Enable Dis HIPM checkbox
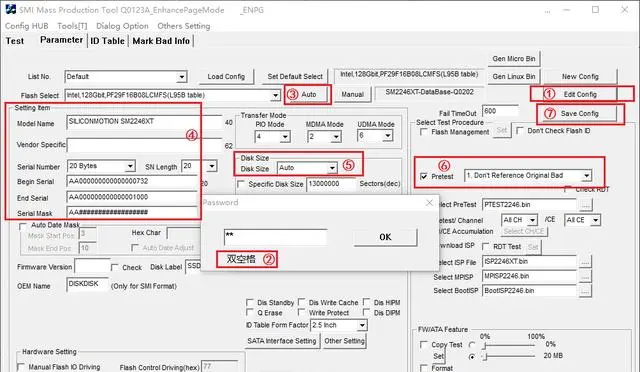This screenshot has height=372, width=640. (x=366, y=303)
